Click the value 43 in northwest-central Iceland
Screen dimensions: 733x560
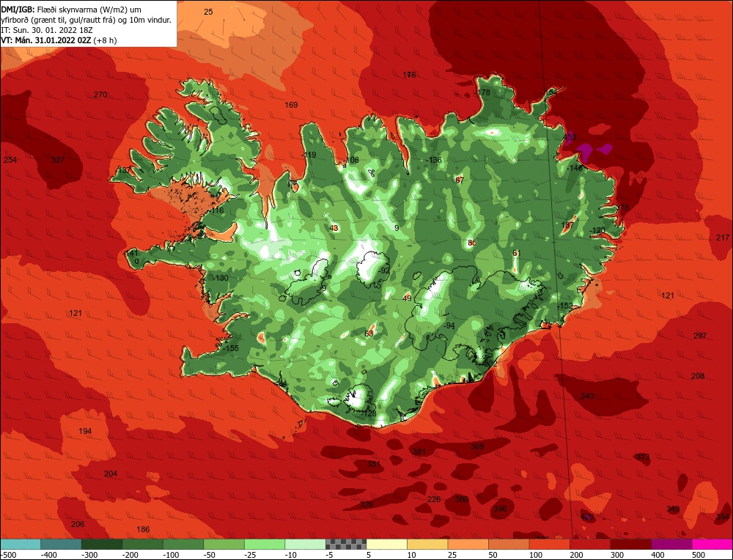(334, 228)
